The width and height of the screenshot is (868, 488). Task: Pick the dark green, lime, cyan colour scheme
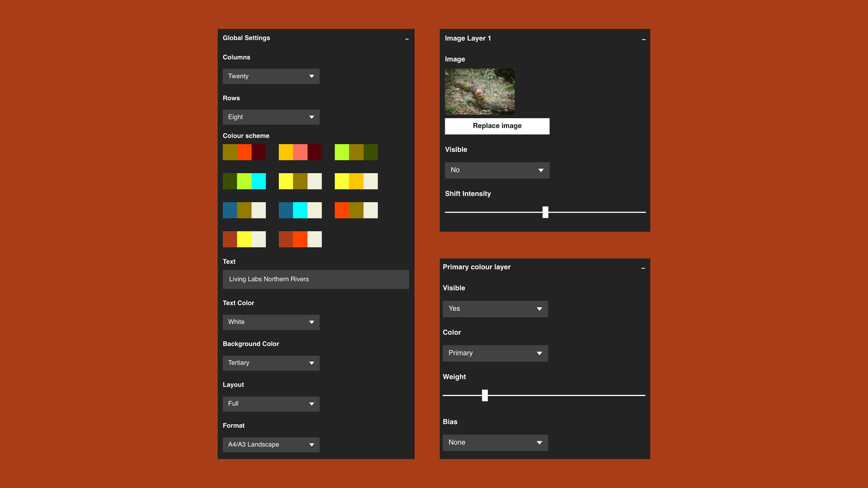pos(244,181)
